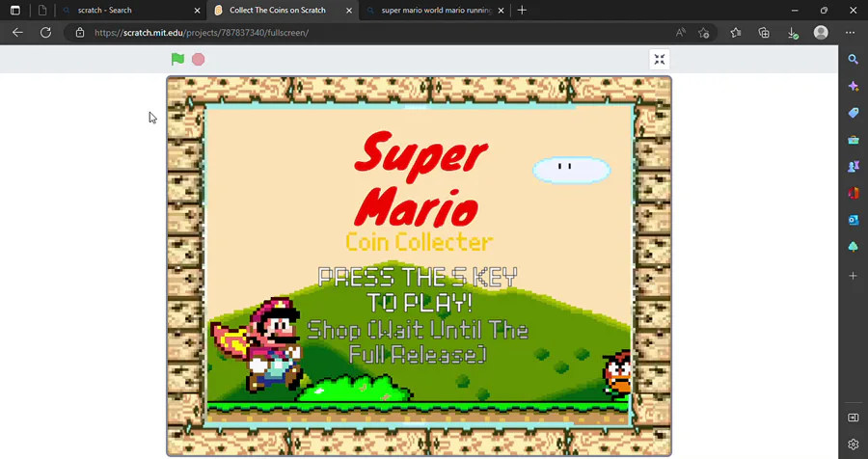Open sidebar Games chess icon
Screen dimensions: 868x459
point(854,166)
